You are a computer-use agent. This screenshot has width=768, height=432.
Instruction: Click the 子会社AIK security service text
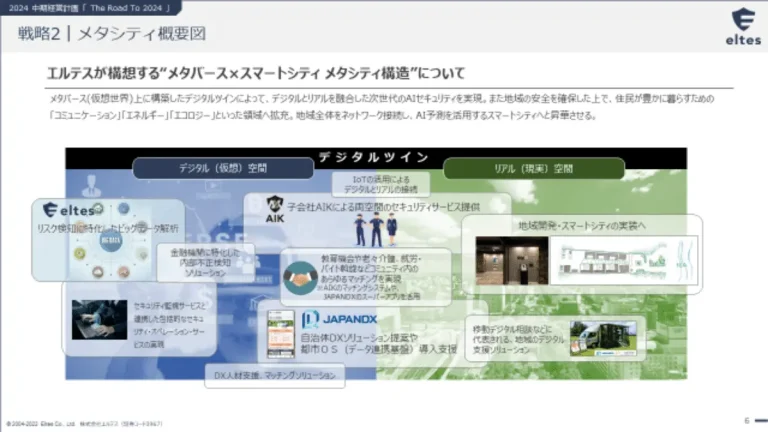click(x=383, y=207)
